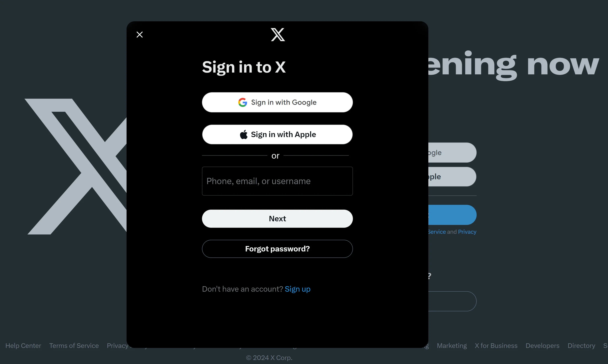Click the Help Center footer link
The height and width of the screenshot is (364, 608).
[x=23, y=346]
